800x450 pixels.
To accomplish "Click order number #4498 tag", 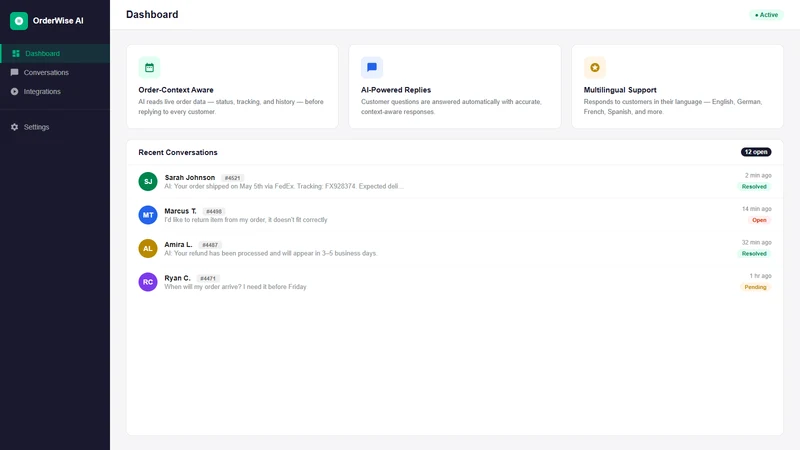I will pos(214,211).
